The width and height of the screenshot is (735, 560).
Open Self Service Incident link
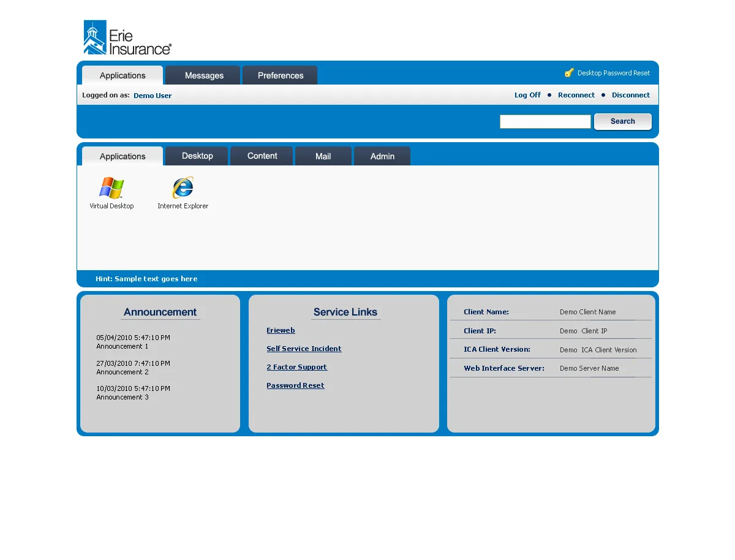[304, 349]
